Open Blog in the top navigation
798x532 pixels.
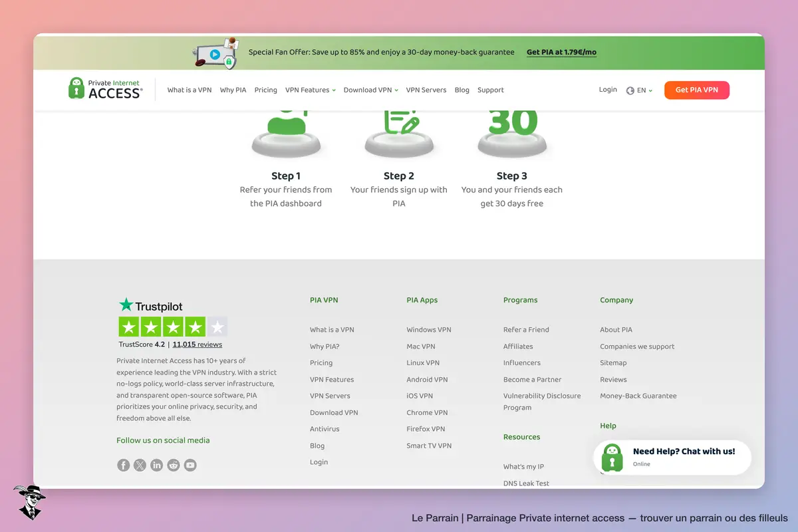(462, 90)
